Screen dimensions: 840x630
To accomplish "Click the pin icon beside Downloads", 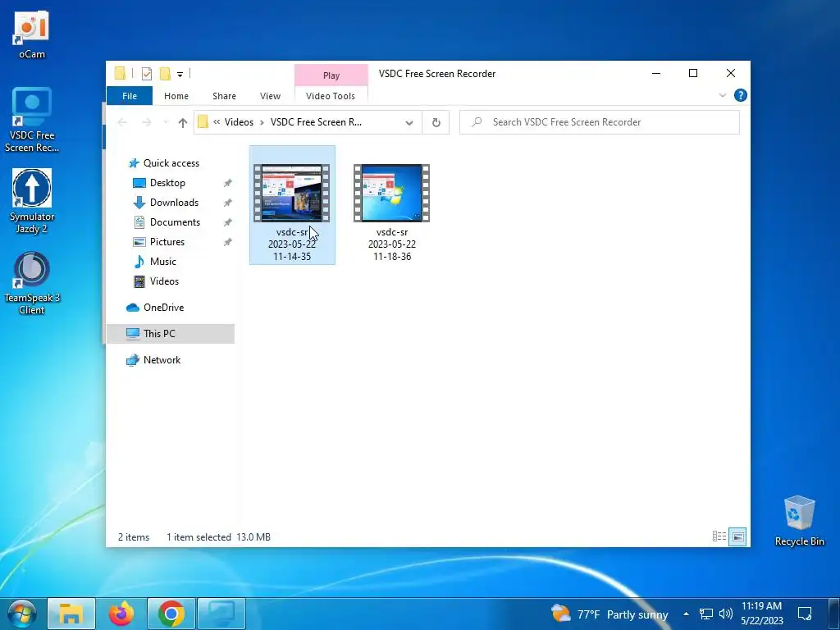I will pos(228,203).
